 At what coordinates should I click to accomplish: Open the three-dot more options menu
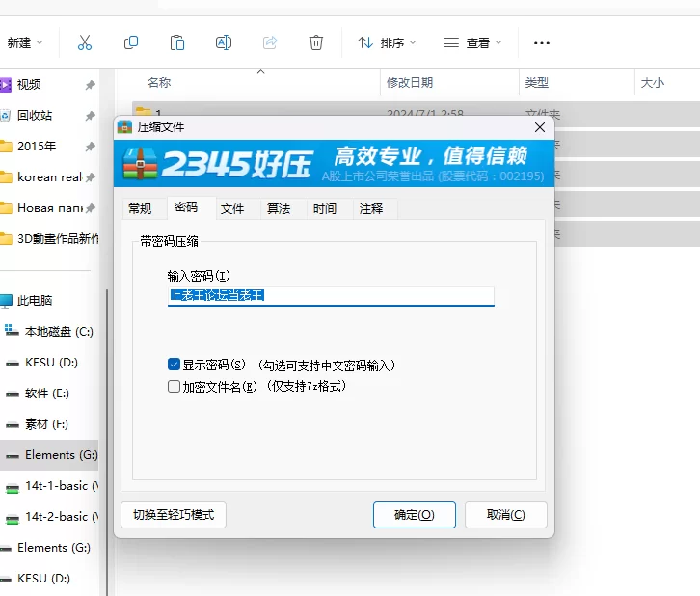(x=542, y=43)
